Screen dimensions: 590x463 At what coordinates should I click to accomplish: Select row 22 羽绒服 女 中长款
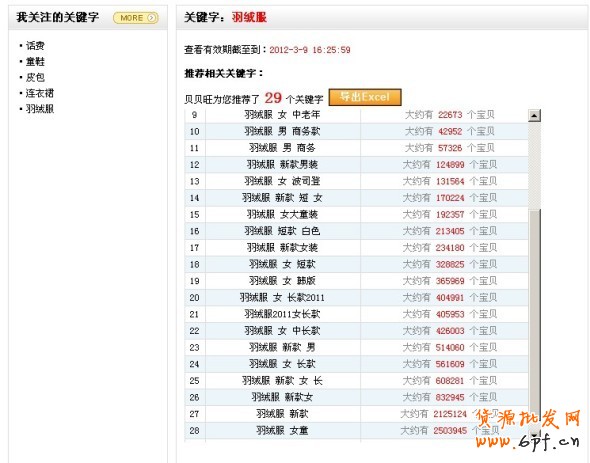[356, 330]
